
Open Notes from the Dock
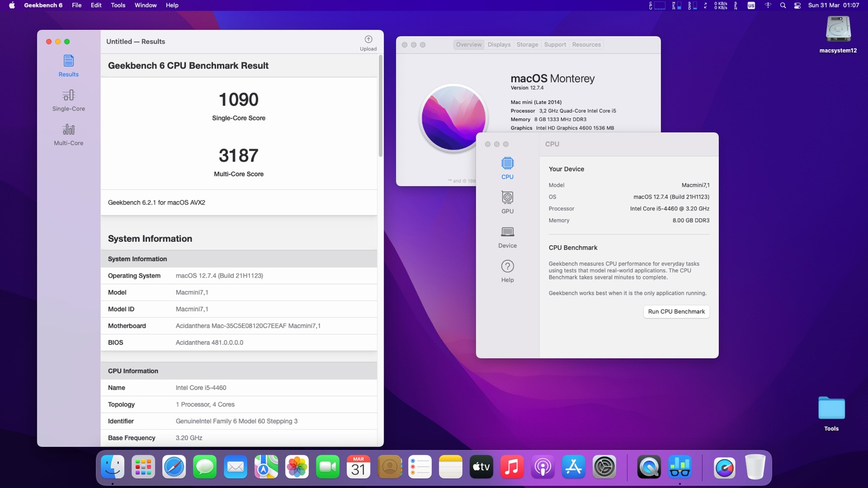pyautogui.click(x=450, y=467)
